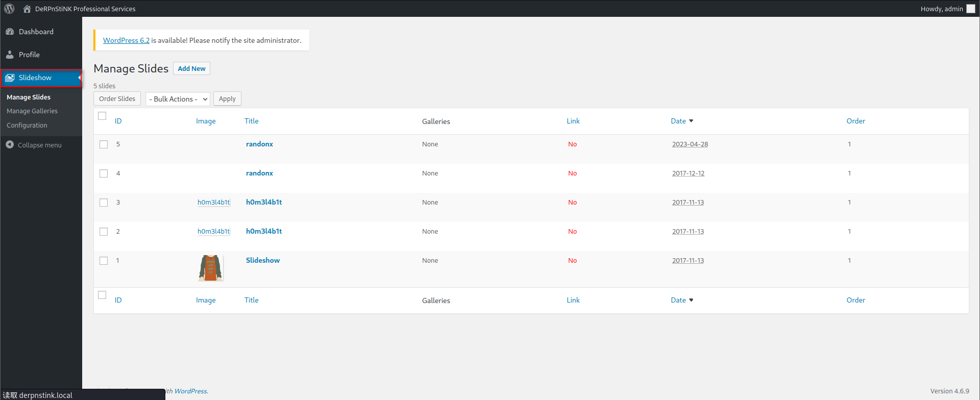Click the Collapse menu arrow icon
Screen dimensions: 980x400
[10, 145]
